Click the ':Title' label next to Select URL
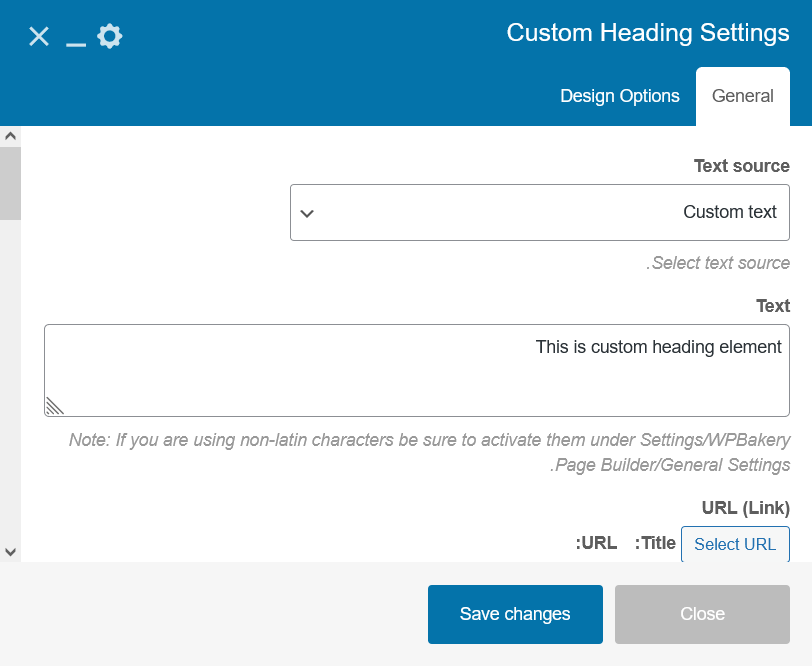Image resolution: width=812 pixels, height=666 pixels. [655, 543]
